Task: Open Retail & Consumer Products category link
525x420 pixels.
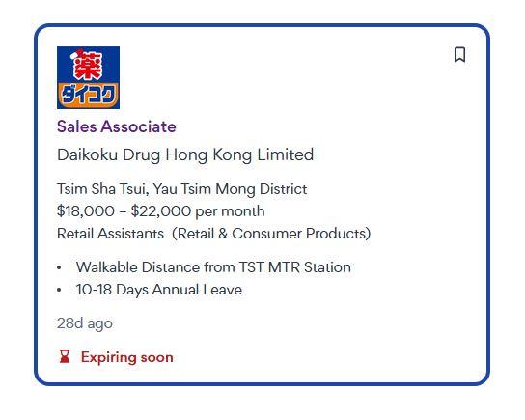Action: coord(271,234)
